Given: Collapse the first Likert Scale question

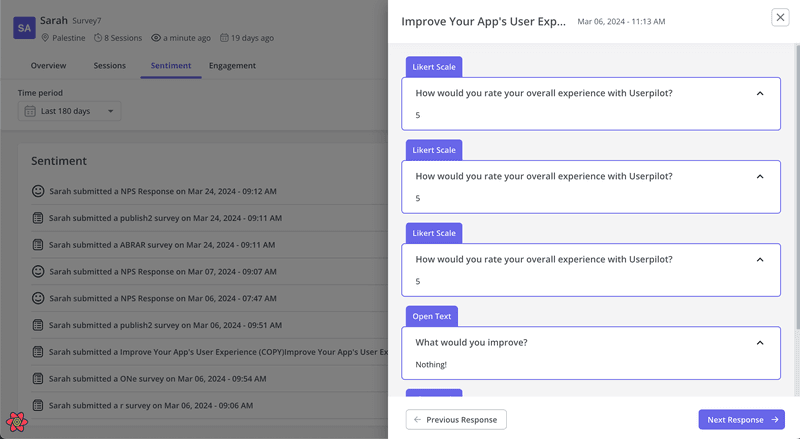Looking at the screenshot, I should point(760,93).
